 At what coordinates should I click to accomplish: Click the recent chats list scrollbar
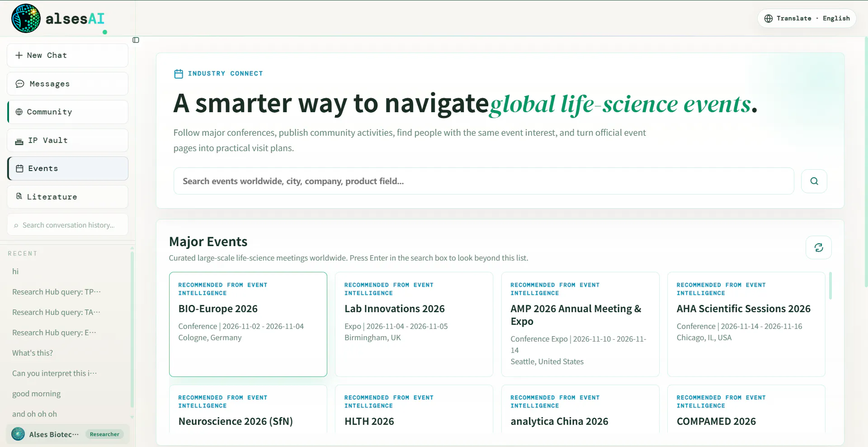pyautogui.click(x=132, y=329)
